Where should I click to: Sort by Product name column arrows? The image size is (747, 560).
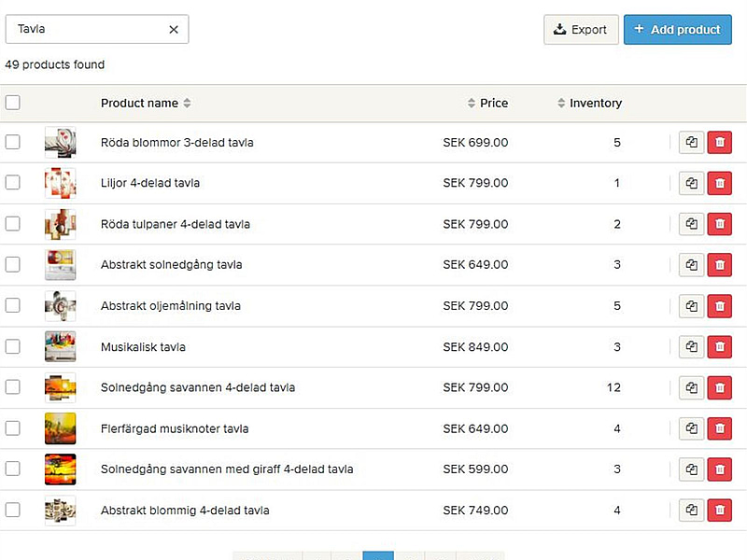coord(187,104)
